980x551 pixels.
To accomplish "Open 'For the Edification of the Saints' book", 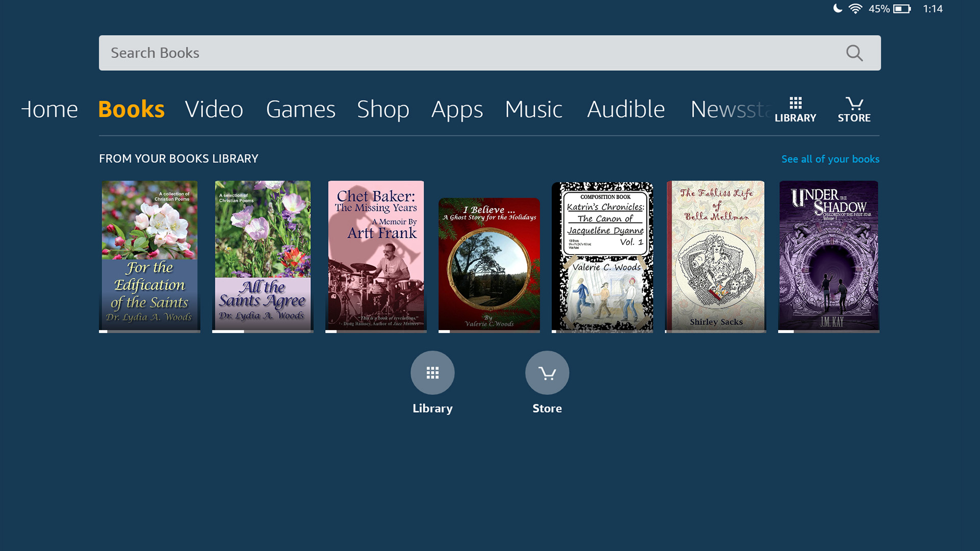I will click(150, 257).
